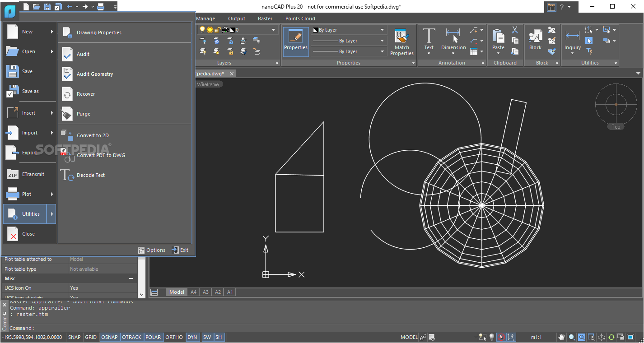Open Drawing Properties from the Utilities submenu
The width and height of the screenshot is (644, 343).
point(124,32)
